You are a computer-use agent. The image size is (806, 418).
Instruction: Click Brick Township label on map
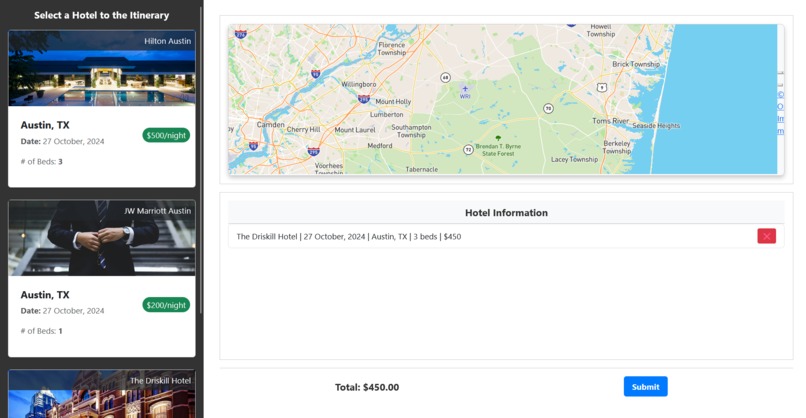pyautogui.click(x=636, y=64)
